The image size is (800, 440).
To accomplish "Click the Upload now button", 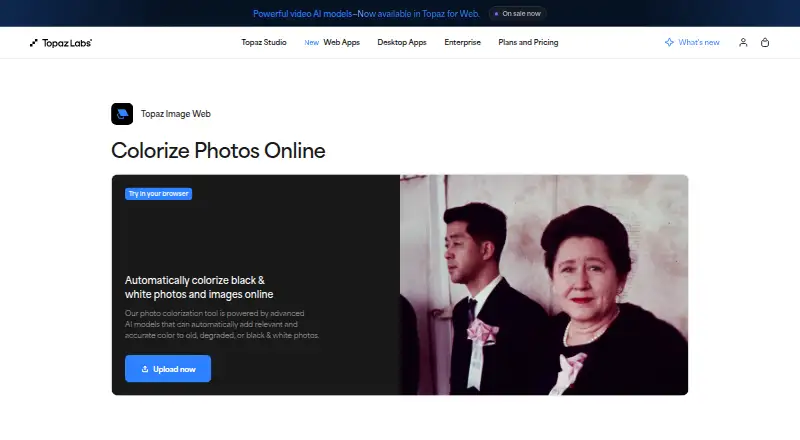I will [x=168, y=369].
